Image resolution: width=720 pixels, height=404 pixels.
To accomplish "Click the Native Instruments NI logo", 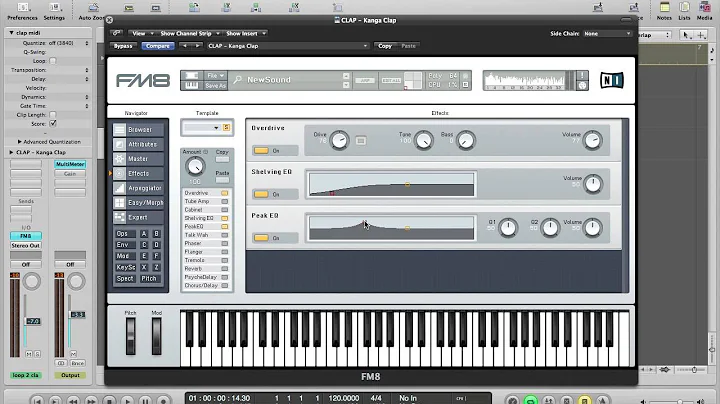I will coord(612,80).
